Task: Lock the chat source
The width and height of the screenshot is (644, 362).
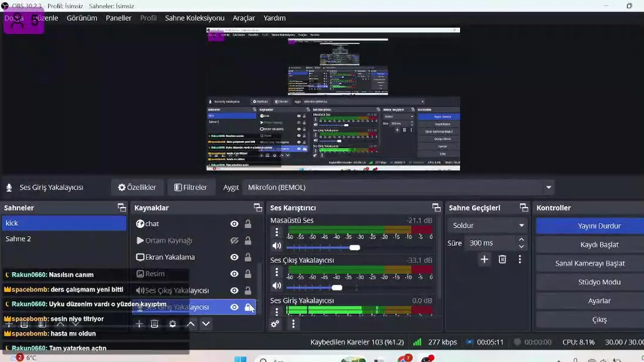Action: [248, 224]
